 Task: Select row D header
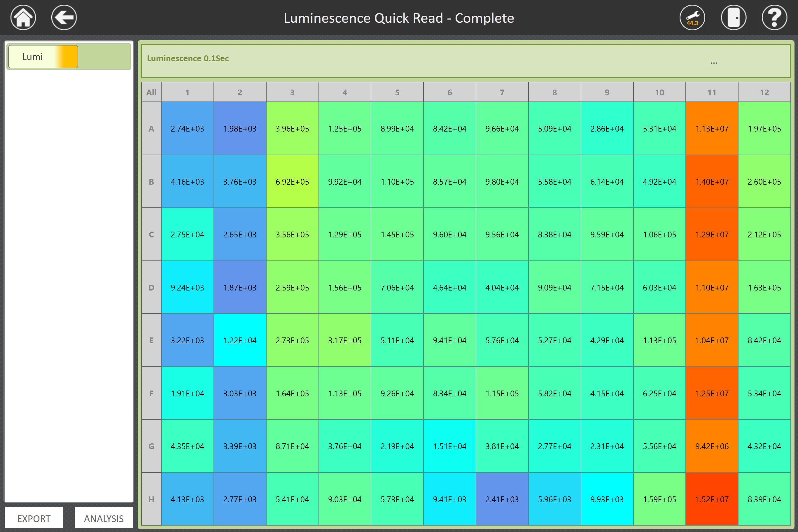[151, 287]
